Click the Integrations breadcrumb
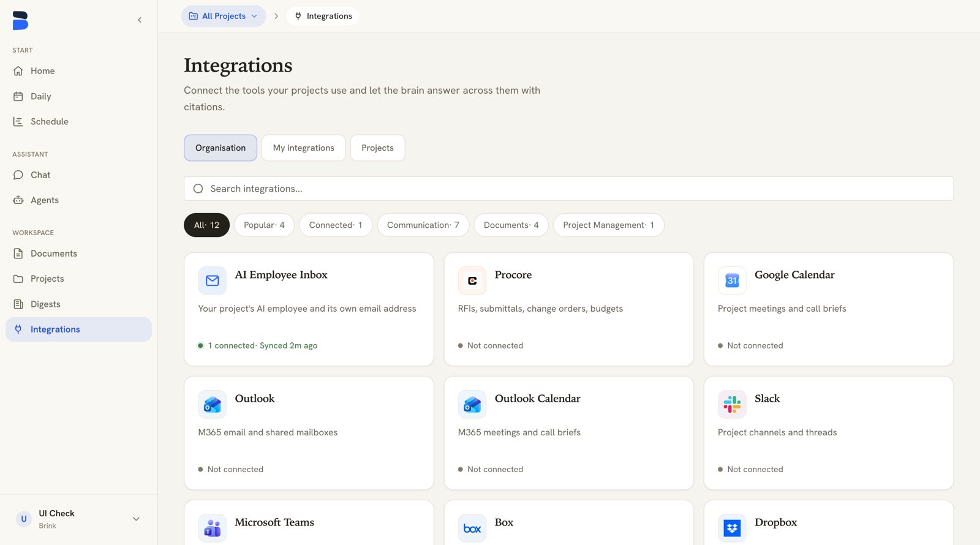Viewport: 980px width, 545px height. click(323, 16)
